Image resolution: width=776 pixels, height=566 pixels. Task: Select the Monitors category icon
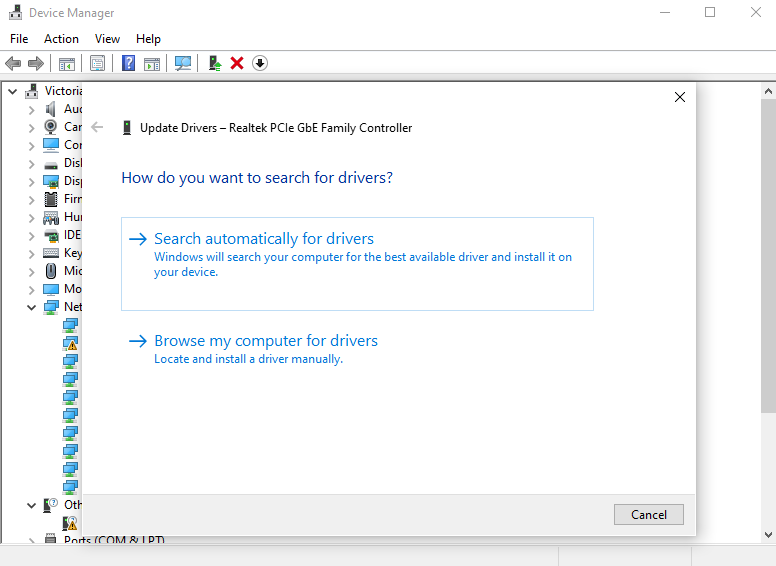coord(50,289)
